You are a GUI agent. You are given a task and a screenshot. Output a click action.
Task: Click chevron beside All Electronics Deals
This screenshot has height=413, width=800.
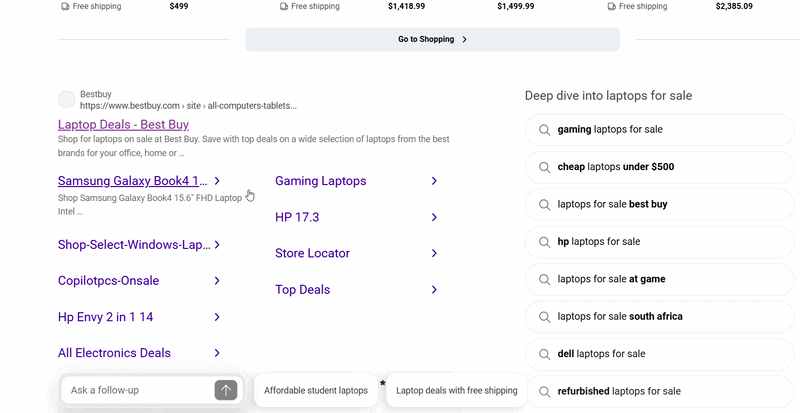click(x=217, y=353)
